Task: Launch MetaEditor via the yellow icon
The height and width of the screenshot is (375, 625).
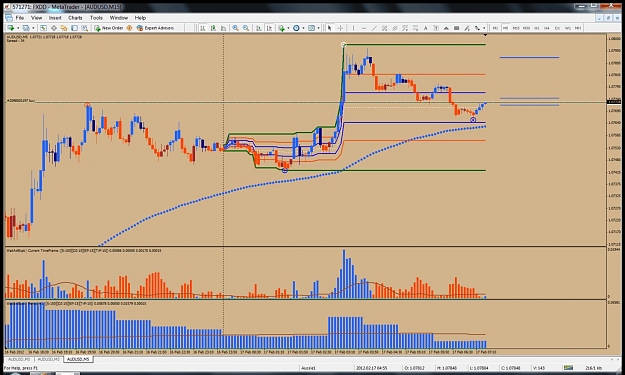Action: pos(129,28)
